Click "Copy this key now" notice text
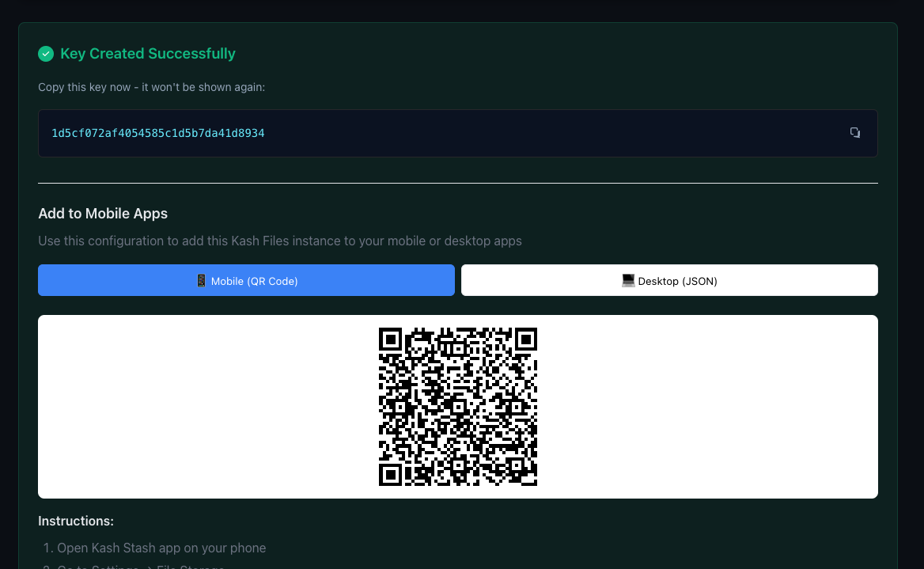The width and height of the screenshot is (924, 569). [151, 87]
